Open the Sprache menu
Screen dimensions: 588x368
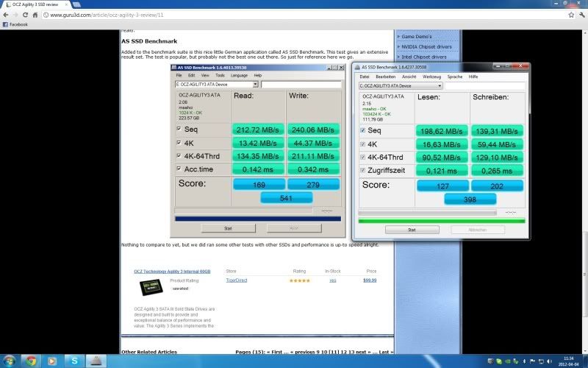[455, 77]
